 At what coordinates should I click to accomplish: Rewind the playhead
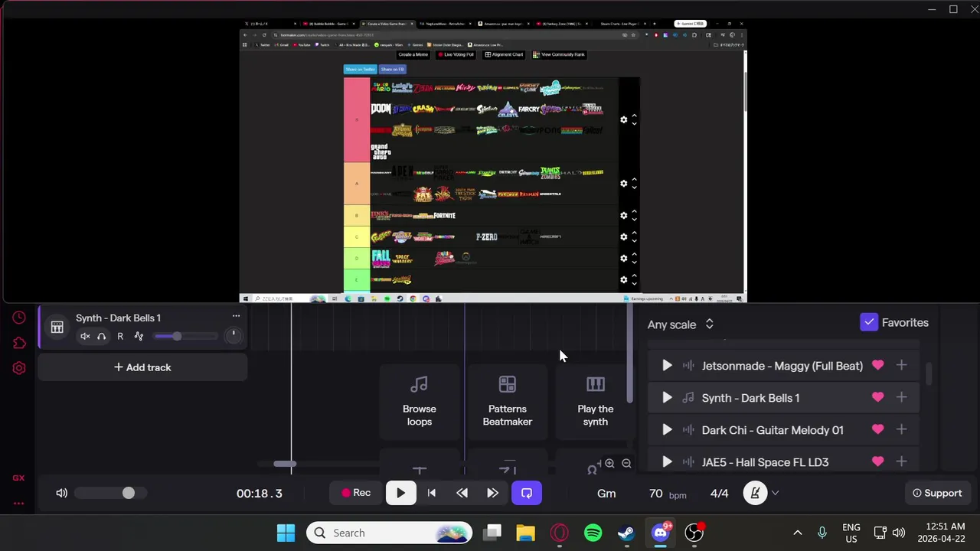tap(462, 494)
